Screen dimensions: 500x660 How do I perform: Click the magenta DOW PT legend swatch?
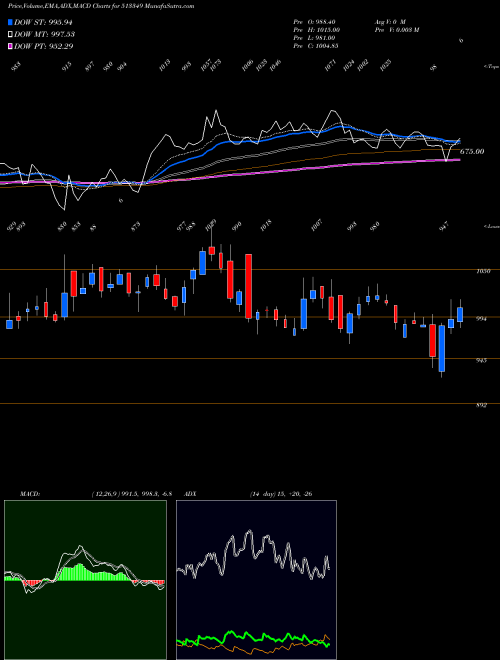click(11, 46)
